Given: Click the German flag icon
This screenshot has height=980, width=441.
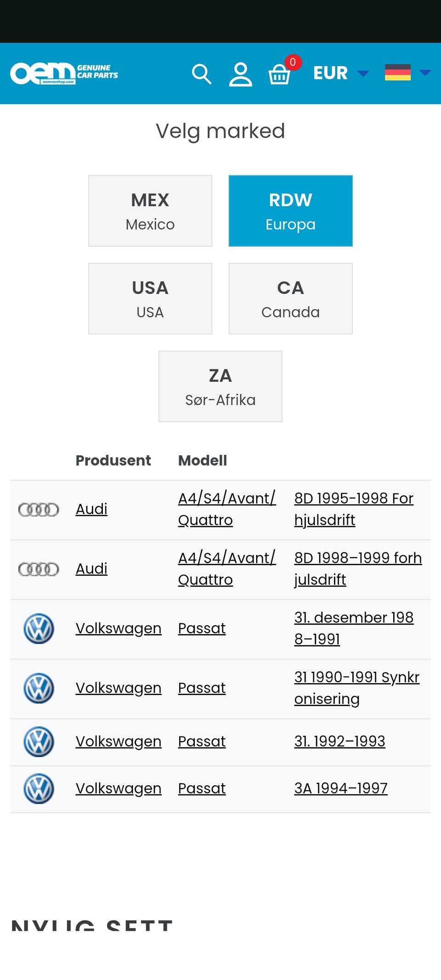Looking at the screenshot, I should tap(397, 73).
